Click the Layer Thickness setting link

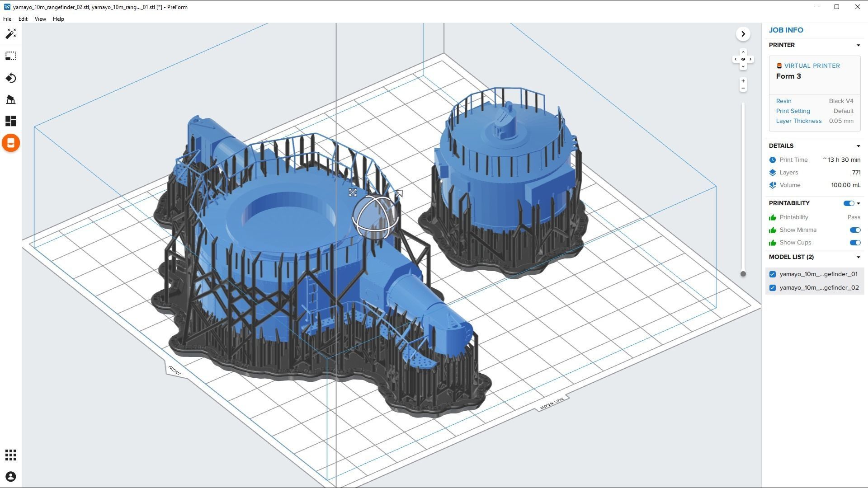(798, 121)
